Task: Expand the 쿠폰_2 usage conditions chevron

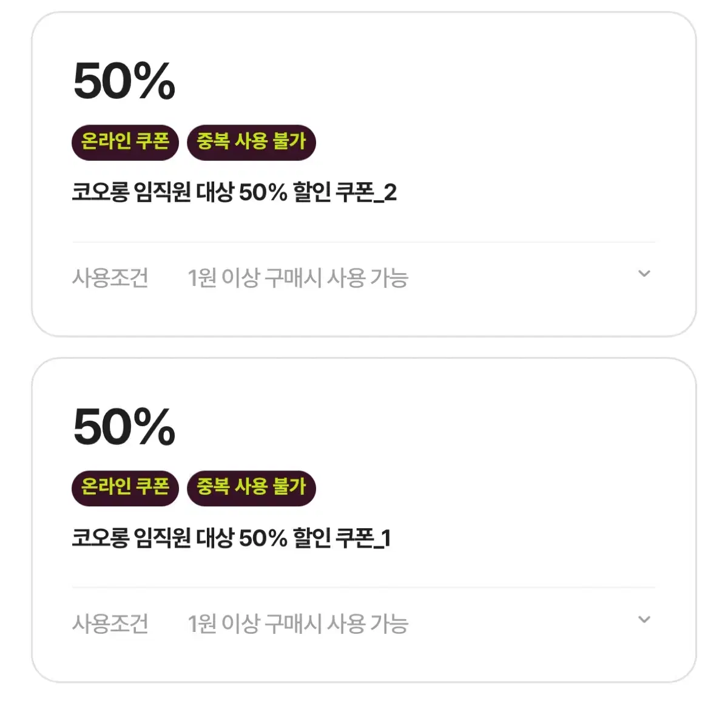Action: click(x=644, y=274)
